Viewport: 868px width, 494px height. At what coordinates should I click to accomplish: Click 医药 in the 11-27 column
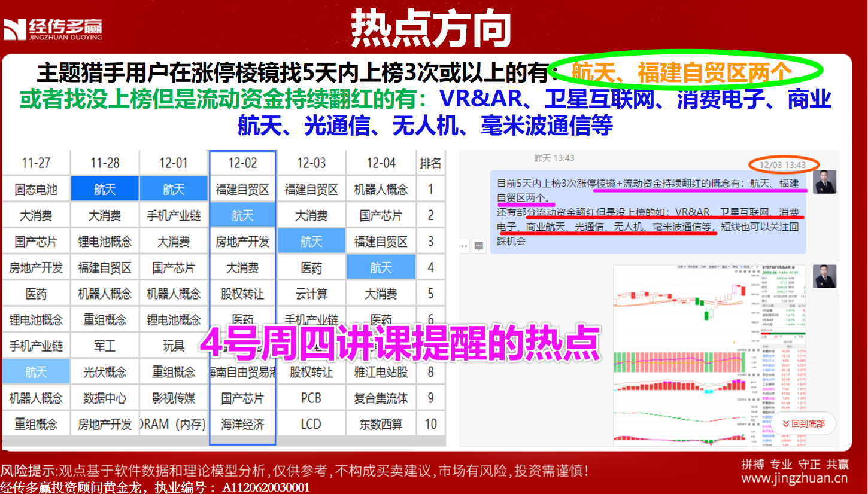point(36,294)
